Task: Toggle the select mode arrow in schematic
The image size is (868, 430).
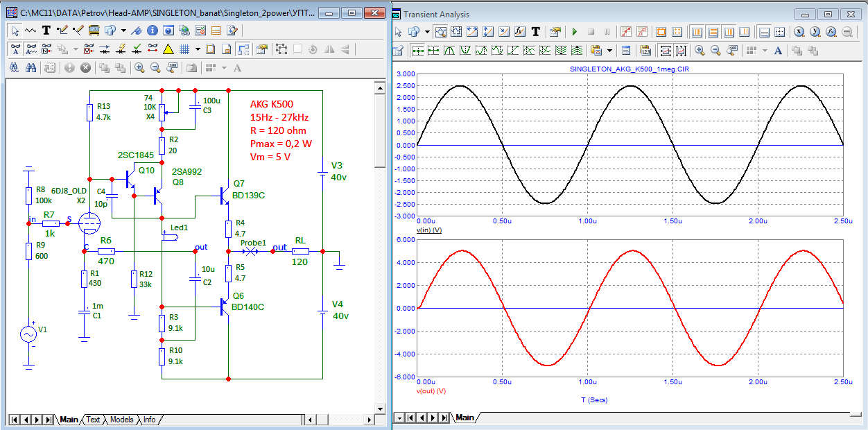Action: click(x=15, y=31)
